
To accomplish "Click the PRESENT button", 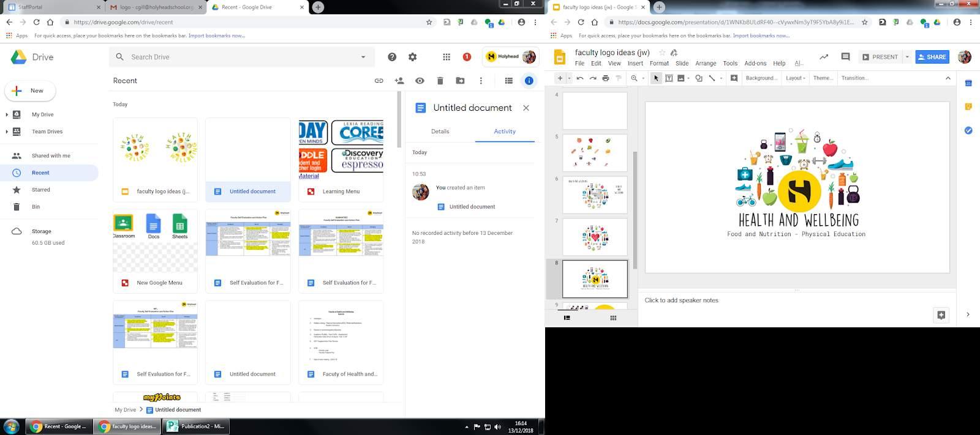I will pos(880,57).
